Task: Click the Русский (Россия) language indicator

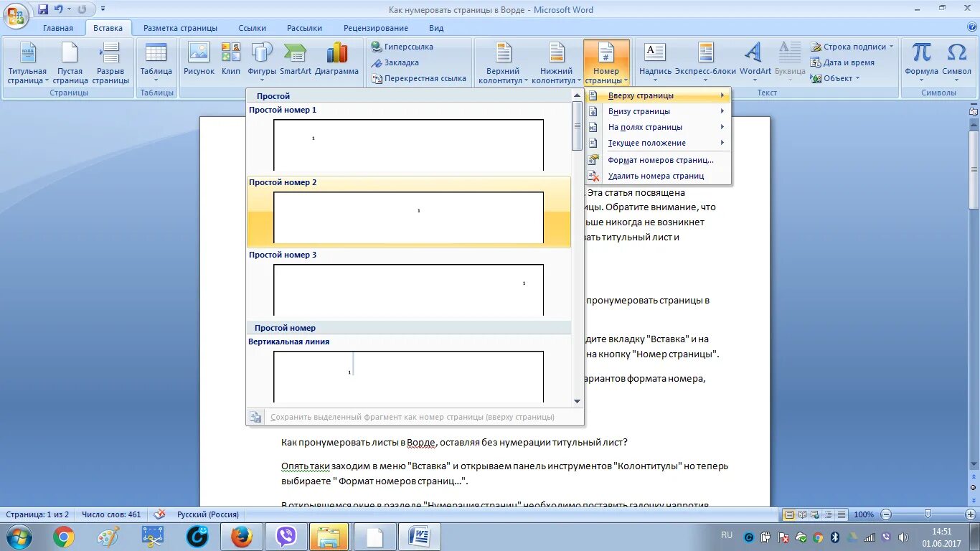Action: pos(208,514)
